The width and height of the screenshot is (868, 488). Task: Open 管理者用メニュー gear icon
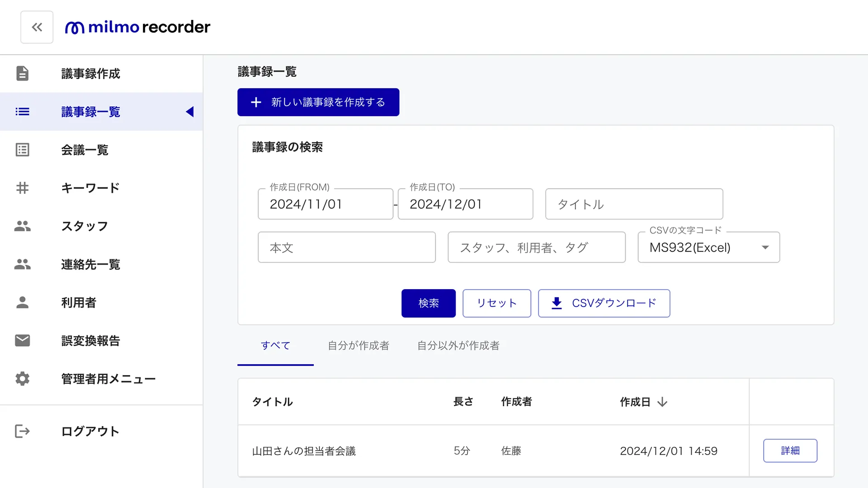click(22, 379)
